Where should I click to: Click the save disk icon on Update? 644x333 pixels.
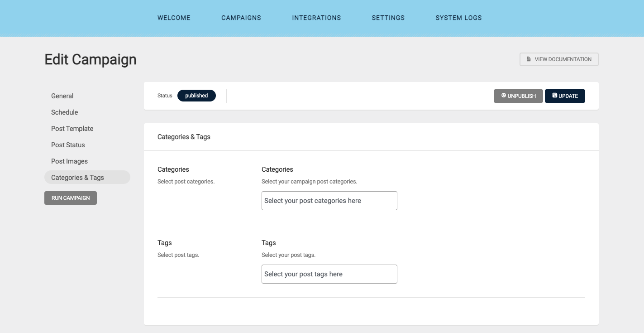(554, 96)
